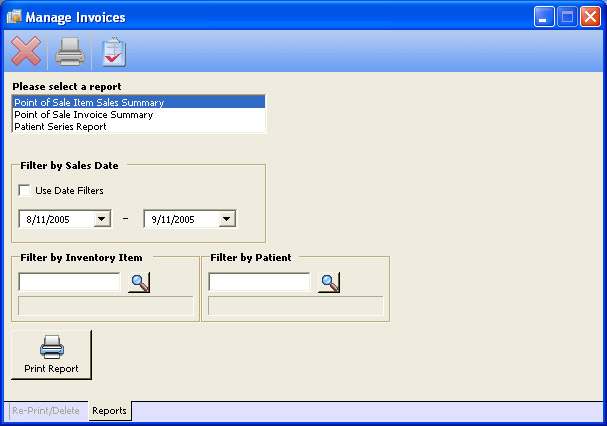Click the search icon for Patient filter
607x426 pixels.
pos(329,282)
